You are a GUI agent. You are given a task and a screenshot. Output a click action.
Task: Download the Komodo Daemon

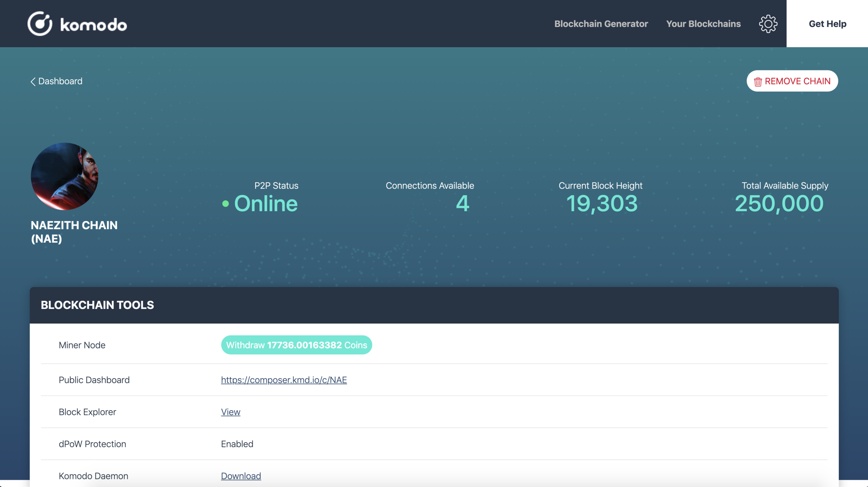(241, 476)
